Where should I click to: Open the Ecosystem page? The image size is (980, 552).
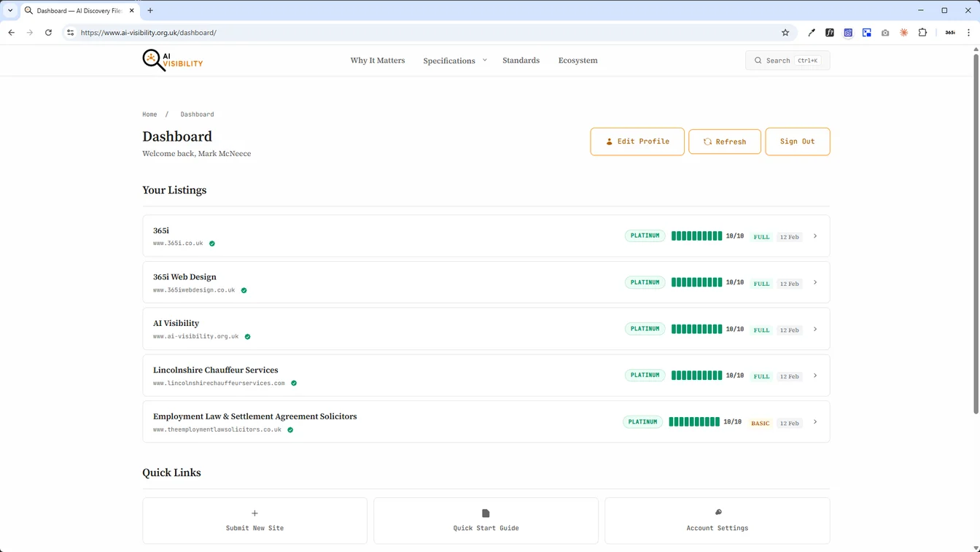point(578,61)
